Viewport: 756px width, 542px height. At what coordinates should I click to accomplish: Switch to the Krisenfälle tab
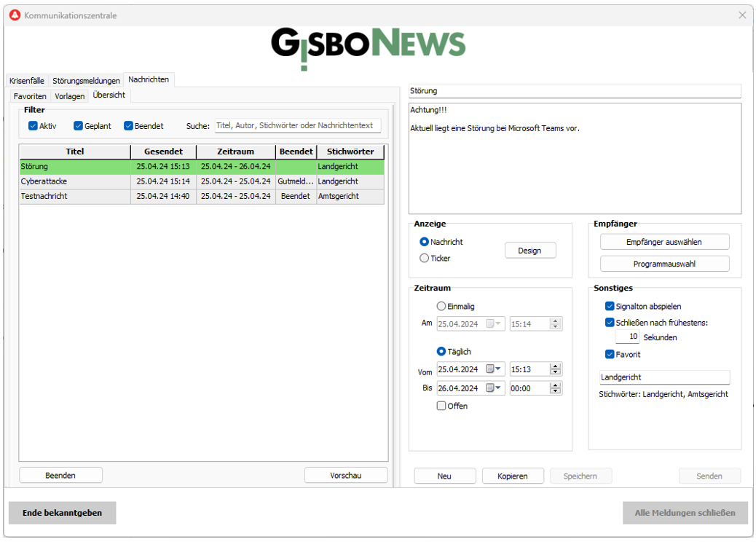[27, 81]
